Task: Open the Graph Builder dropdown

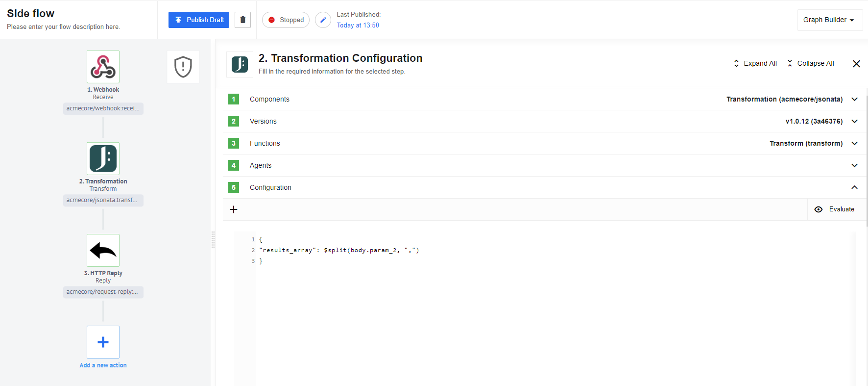Action: coord(829,20)
